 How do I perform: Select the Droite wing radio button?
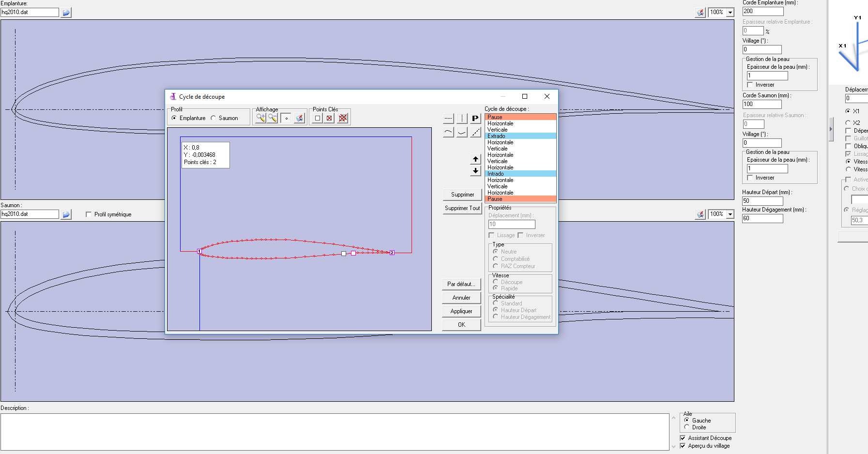click(686, 427)
